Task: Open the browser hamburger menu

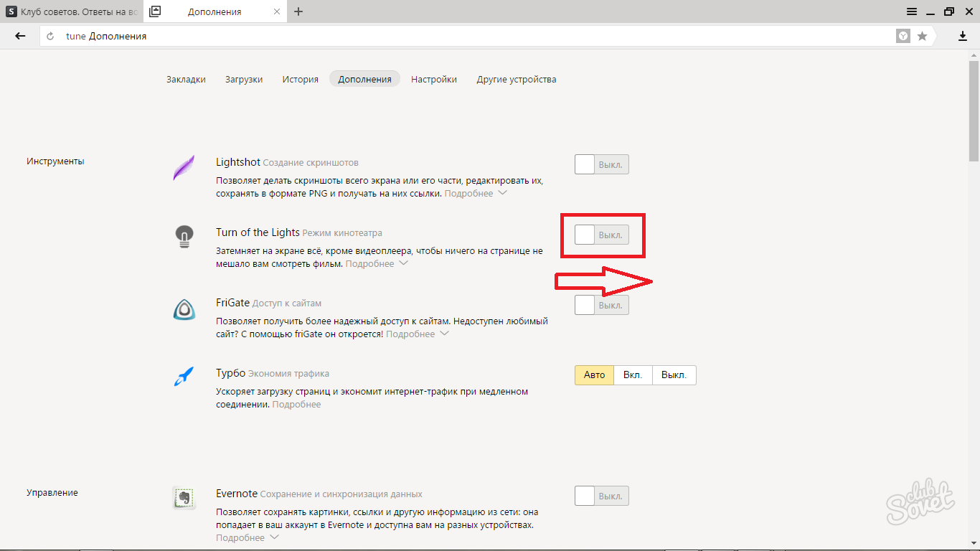Action: tap(912, 11)
